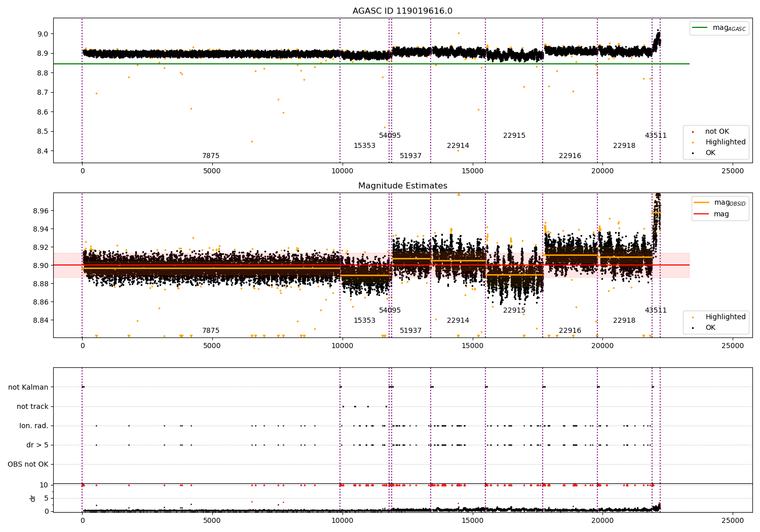Click OBSID label 22914 in the top plot
760x532 pixels.
(458, 146)
